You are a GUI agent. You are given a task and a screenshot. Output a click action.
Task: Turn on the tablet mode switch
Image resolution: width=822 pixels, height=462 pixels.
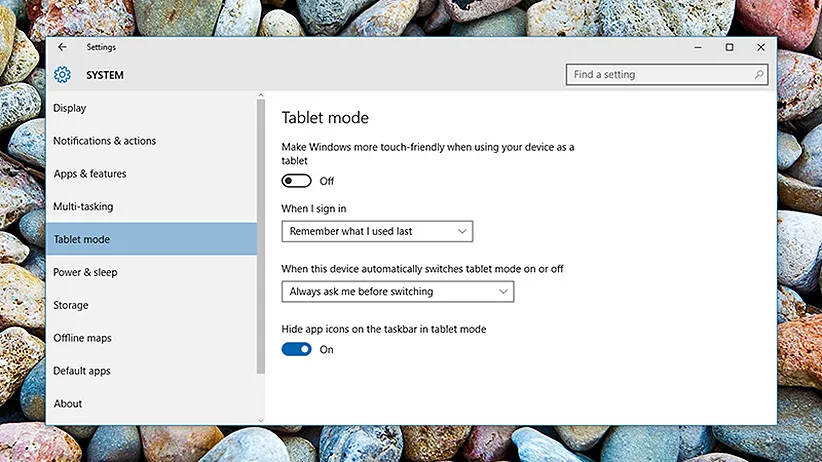click(x=297, y=181)
